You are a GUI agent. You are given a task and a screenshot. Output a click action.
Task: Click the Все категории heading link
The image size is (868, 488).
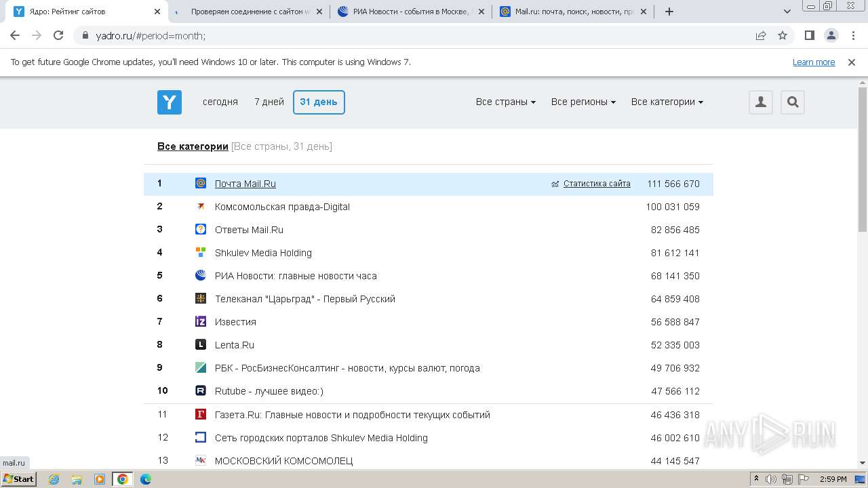click(193, 146)
